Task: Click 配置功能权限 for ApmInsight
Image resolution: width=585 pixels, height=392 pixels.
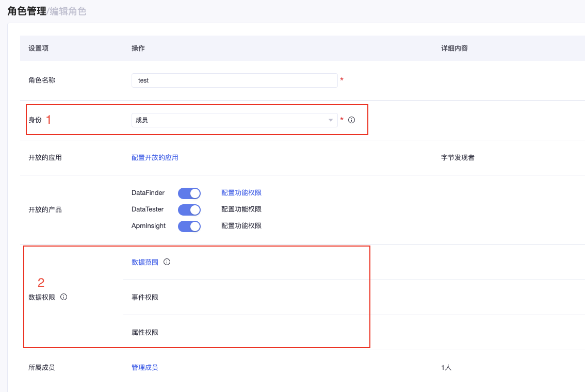Action: point(241,225)
